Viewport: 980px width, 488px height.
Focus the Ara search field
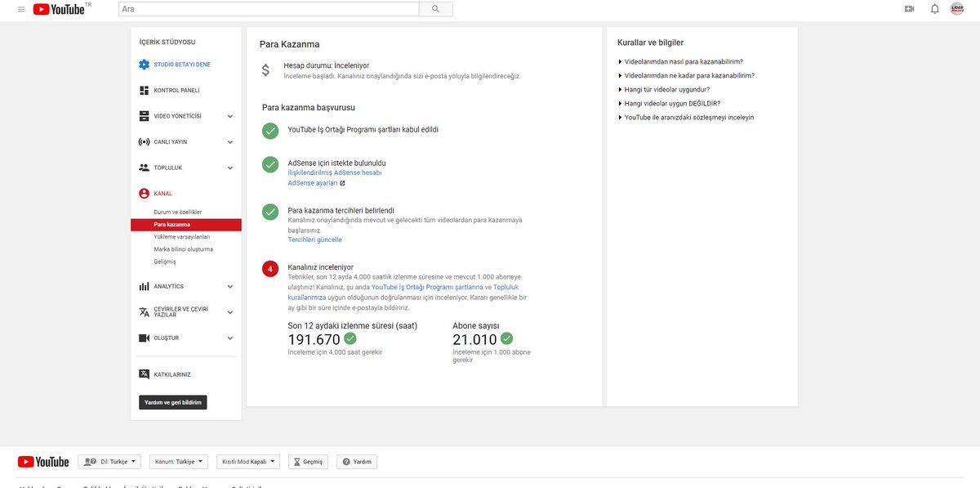[x=268, y=9]
